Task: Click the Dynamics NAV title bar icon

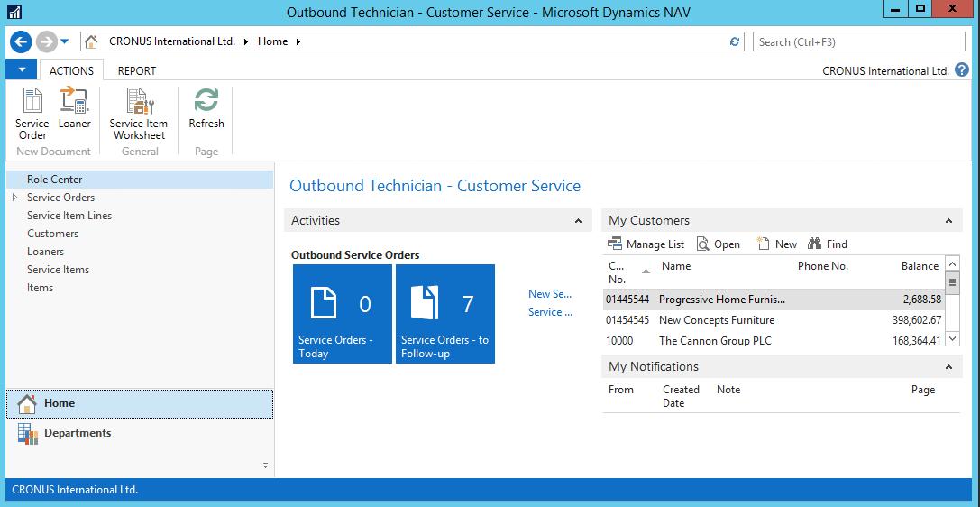Action: click(x=14, y=12)
